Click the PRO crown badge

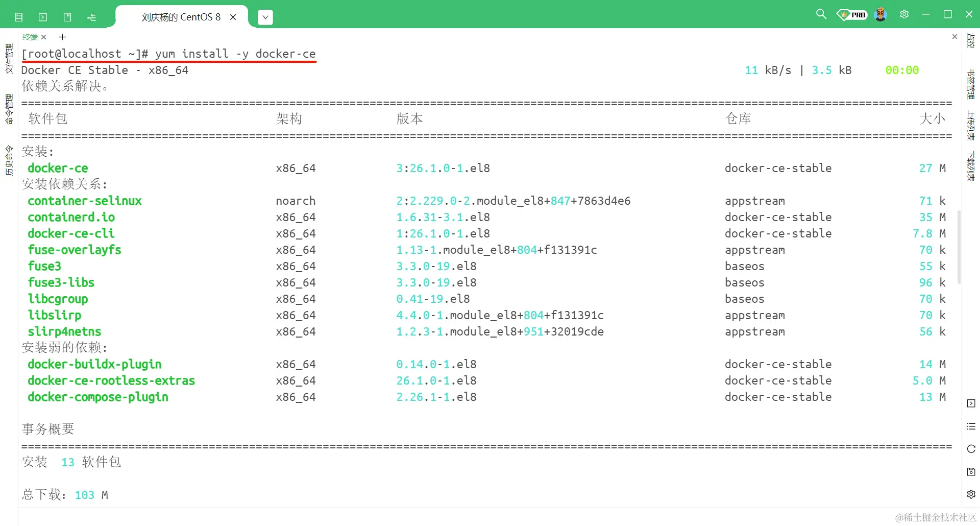(x=851, y=15)
